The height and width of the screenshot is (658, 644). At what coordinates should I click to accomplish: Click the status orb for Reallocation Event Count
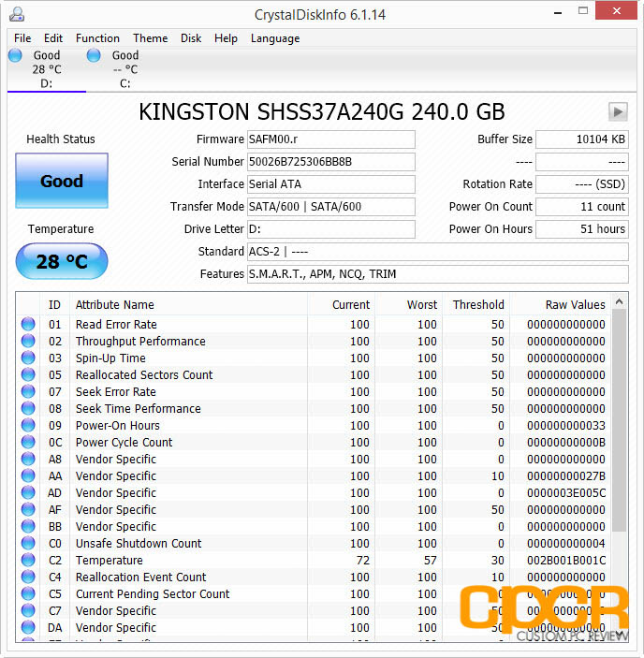(28, 577)
